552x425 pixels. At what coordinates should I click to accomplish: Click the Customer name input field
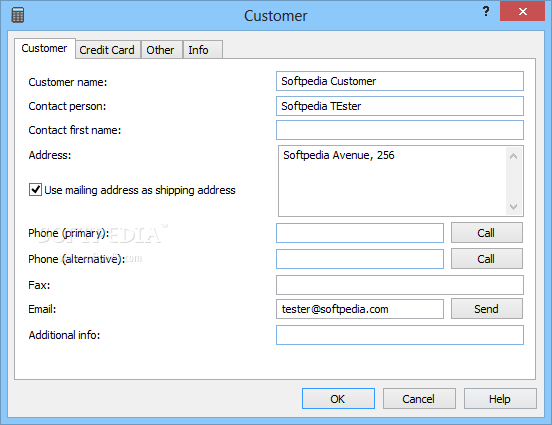(400, 81)
